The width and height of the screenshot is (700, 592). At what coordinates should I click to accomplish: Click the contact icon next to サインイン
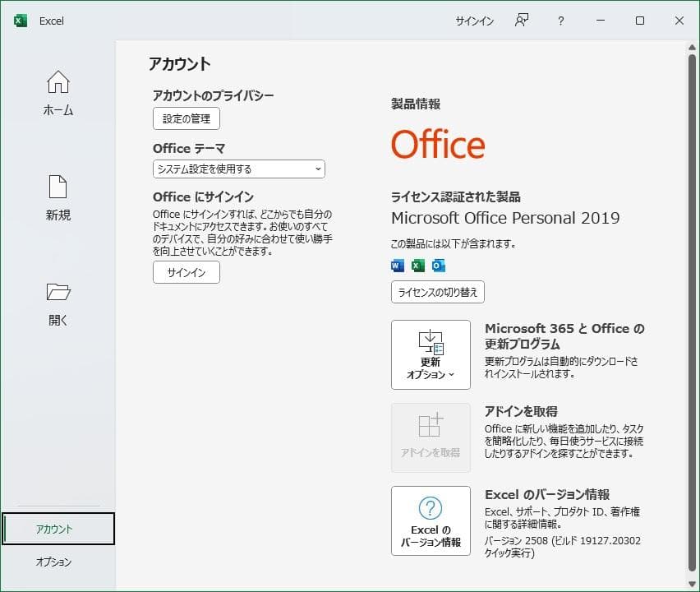pyautogui.click(x=521, y=21)
